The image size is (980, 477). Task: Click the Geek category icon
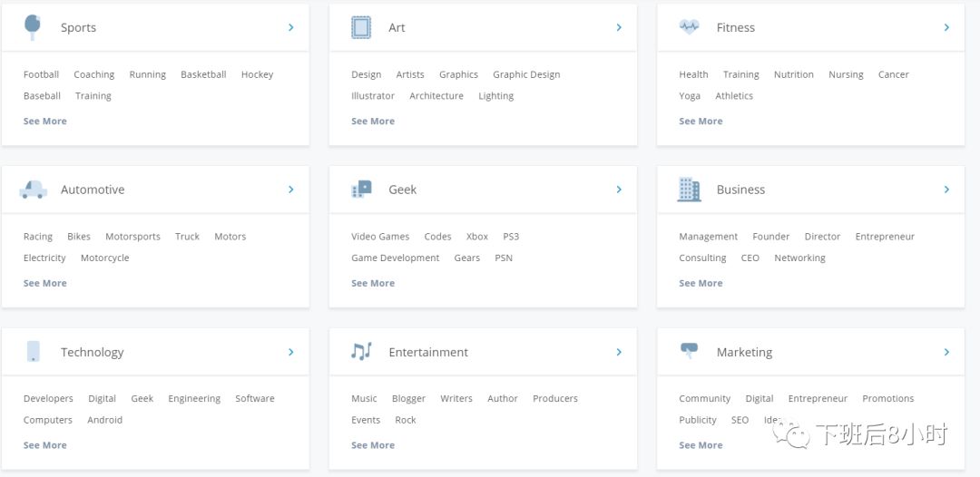coord(361,190)
